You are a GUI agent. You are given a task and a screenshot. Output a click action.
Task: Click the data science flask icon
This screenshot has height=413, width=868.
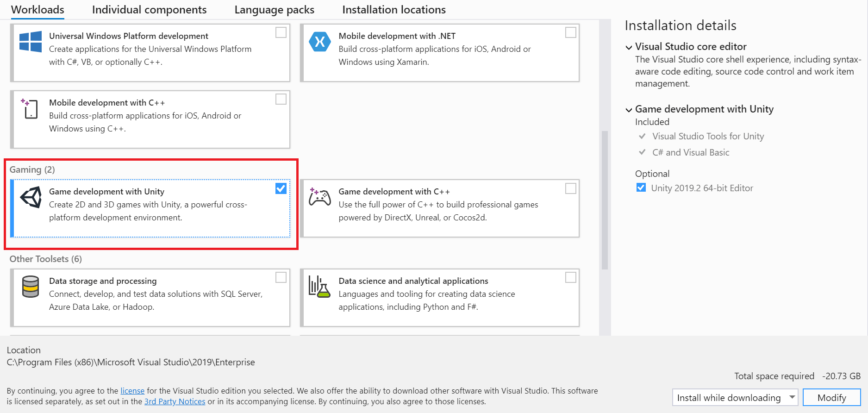point(319,287)
